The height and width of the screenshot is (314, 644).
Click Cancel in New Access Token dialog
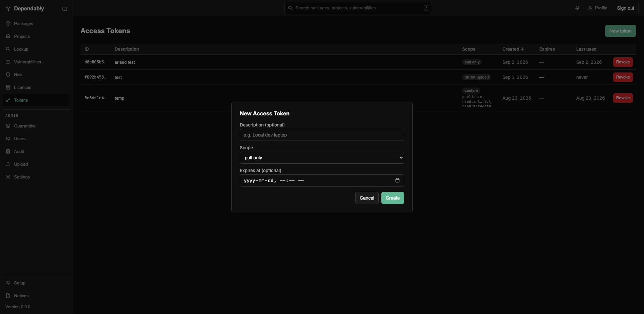pyautogui.click(x=367, y=198)
